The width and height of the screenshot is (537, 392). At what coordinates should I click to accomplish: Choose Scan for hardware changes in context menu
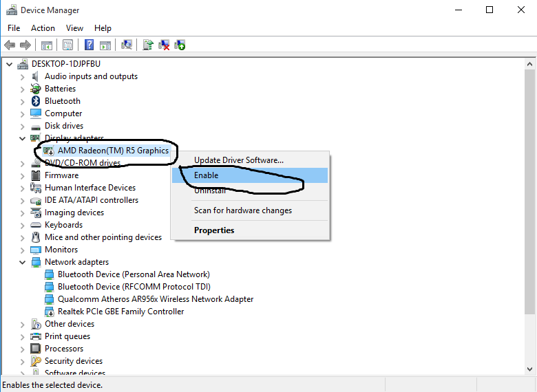(x=250, y=210)
